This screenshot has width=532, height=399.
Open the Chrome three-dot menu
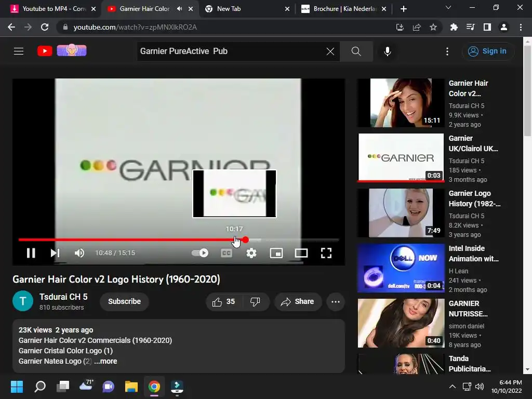click(x=521, y=27)
